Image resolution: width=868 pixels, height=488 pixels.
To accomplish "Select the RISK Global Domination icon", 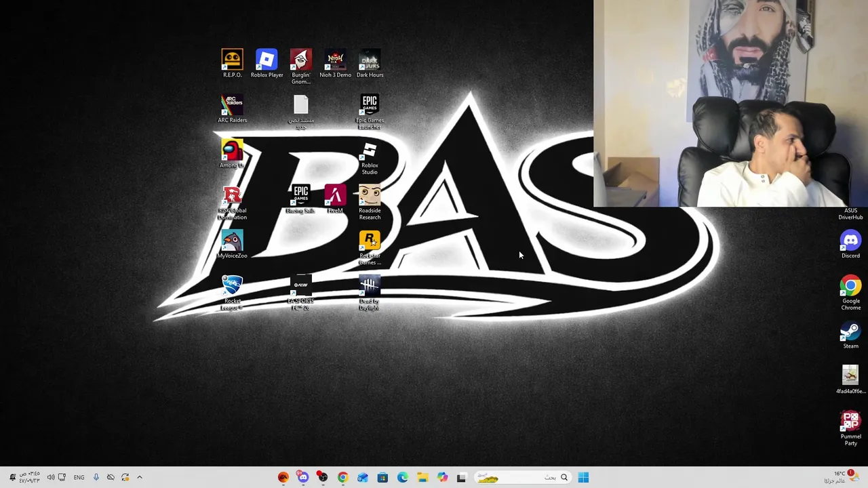I will coord(232,202).
